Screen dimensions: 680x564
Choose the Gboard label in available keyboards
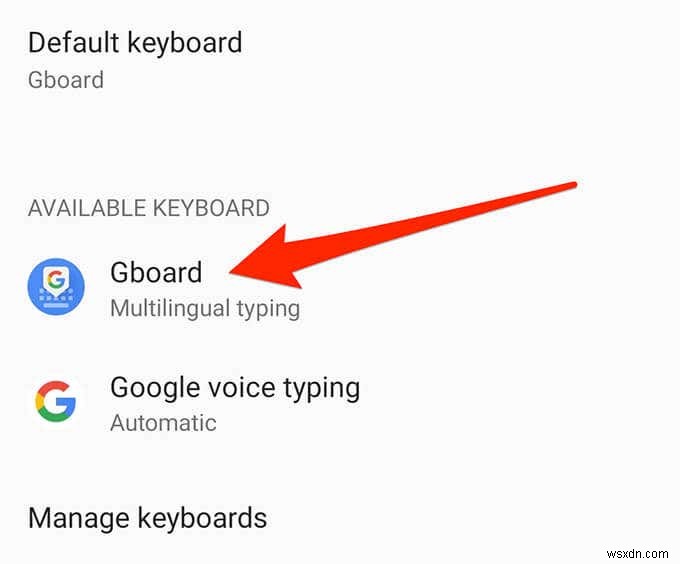click(156, 272)
